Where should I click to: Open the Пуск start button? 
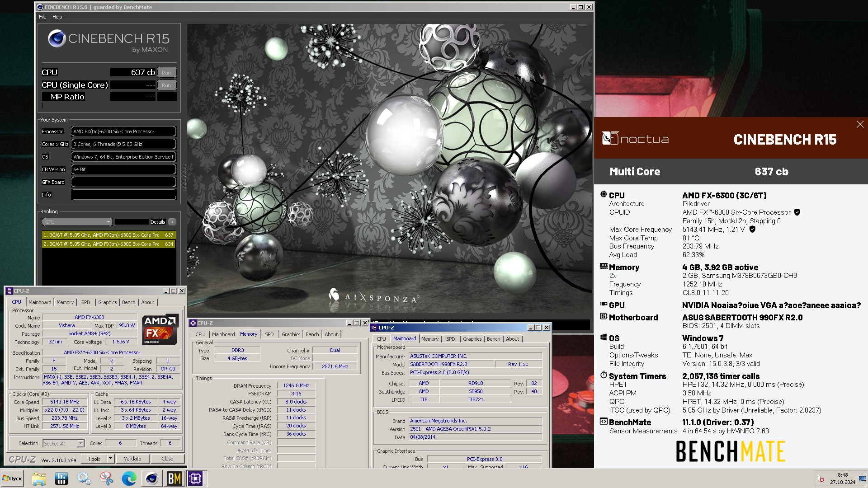click(x=13, y=479)
